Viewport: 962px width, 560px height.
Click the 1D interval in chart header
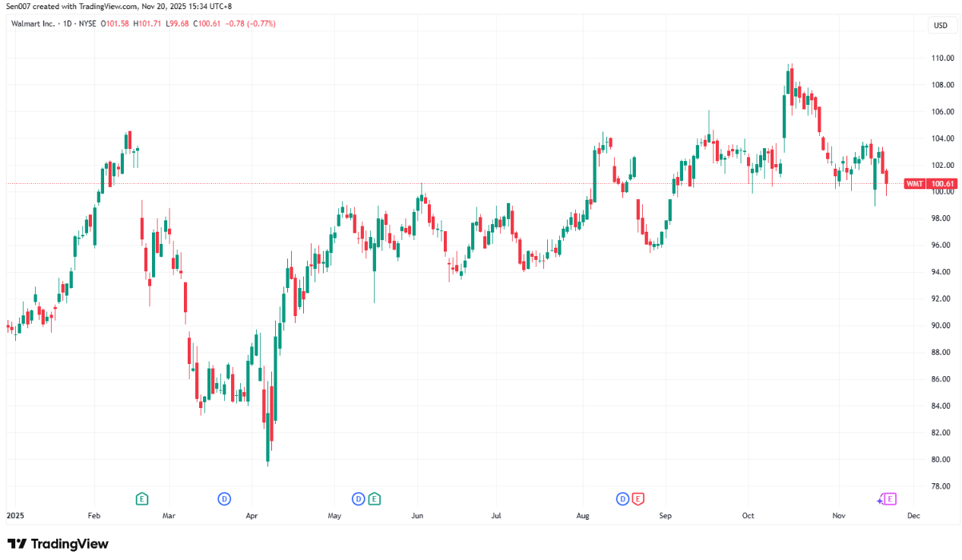pos(67,24)
